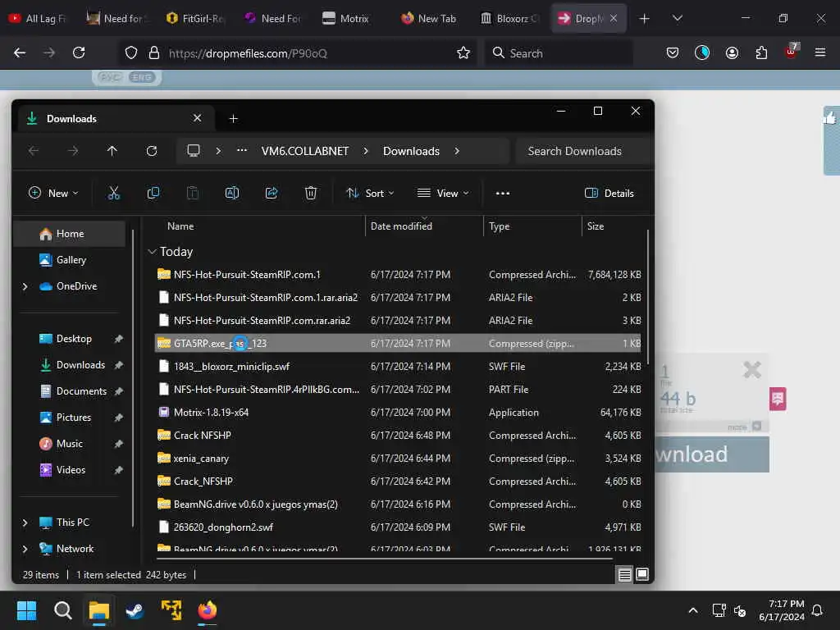Switch to large thumbnails view icon in status bar

click(x=642, y=575)
